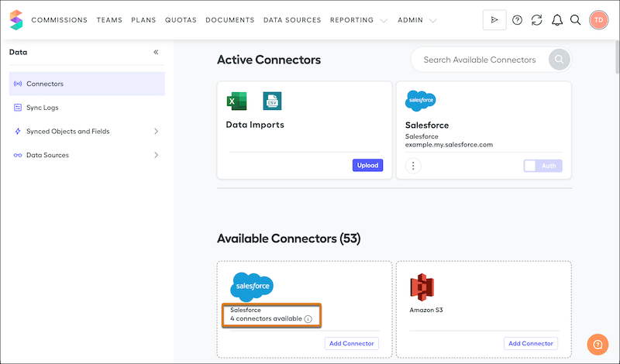Open the Plans page
620x364 pixels.
pyautogui.click(x=143, y=20)
